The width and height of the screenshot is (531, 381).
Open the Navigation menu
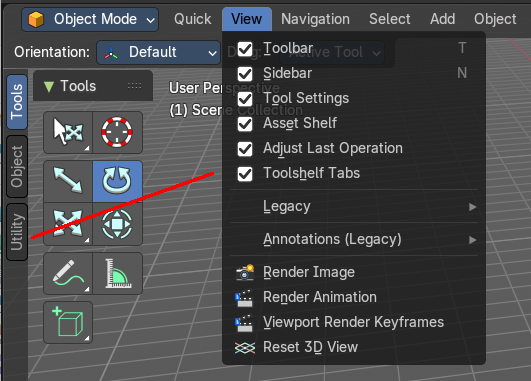[x=315, y=19]
